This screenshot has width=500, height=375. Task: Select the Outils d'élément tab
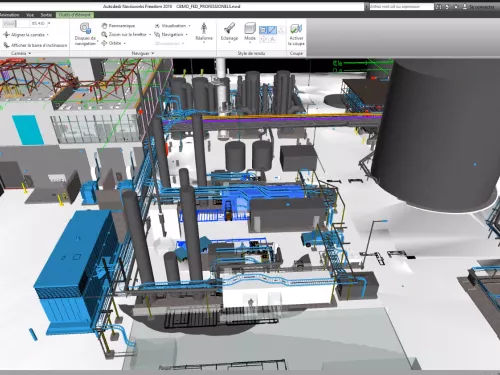pos(75,15)
